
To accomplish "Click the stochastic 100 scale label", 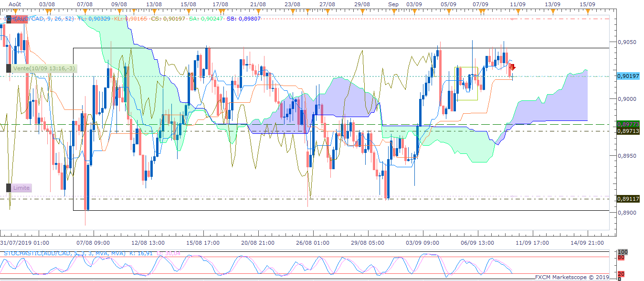I will 622,251.
